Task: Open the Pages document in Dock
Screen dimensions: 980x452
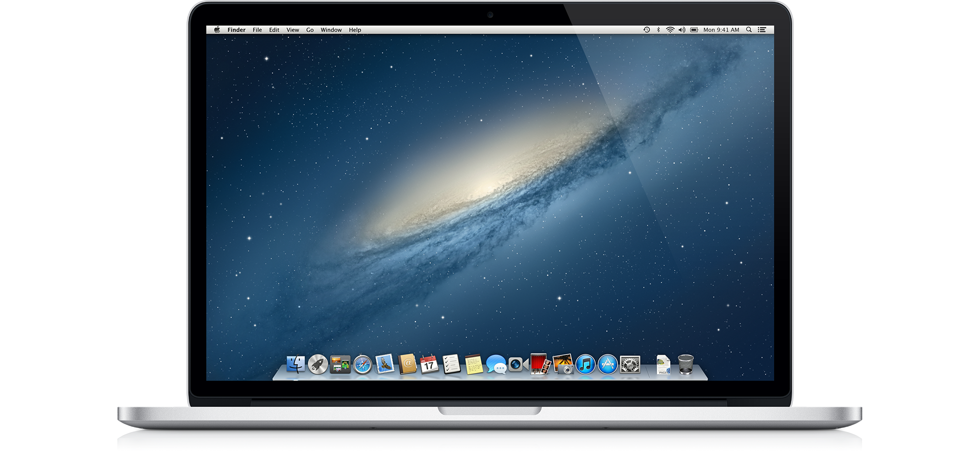Action: (663, 365)
